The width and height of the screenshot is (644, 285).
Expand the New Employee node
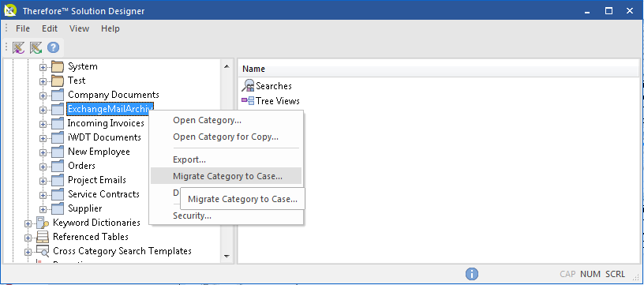pos(43,152)
